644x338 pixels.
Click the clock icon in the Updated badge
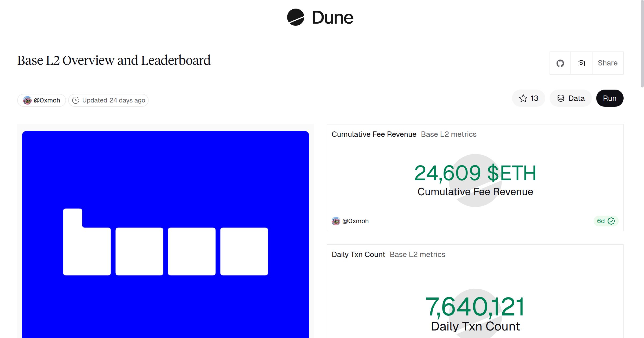(76, 100)
